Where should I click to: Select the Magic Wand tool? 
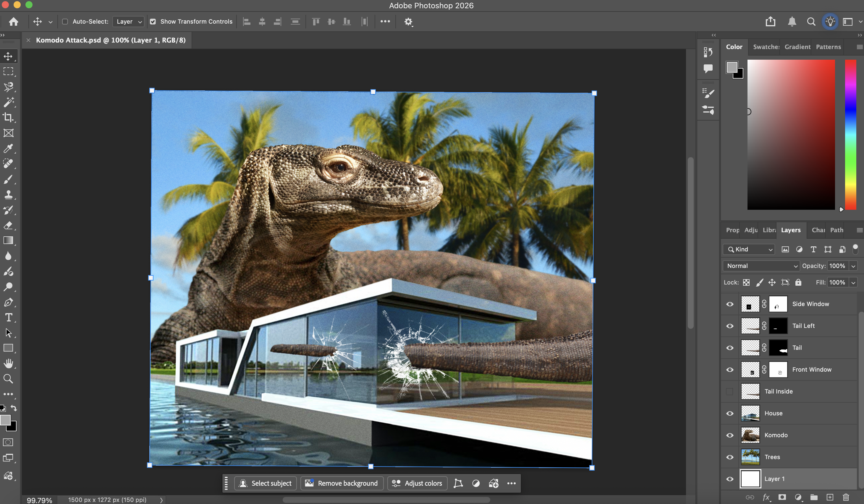point(8,102)
